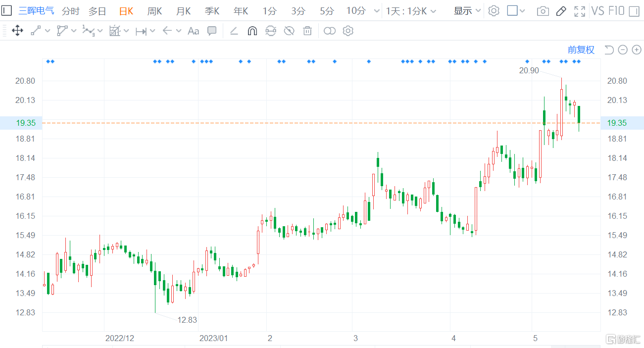Click the sync drawings icon
The image size is (644, 348).
pyautogui.click(x=270, y=31)
